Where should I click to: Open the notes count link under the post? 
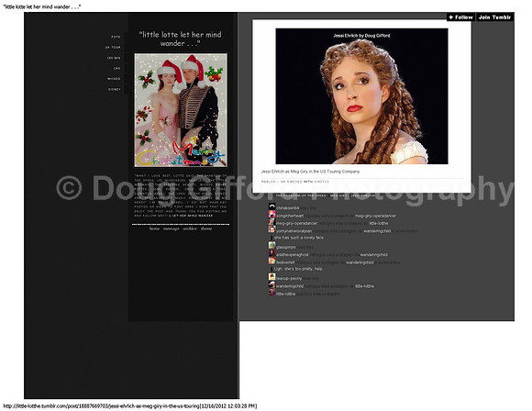[x=321, y=182]
